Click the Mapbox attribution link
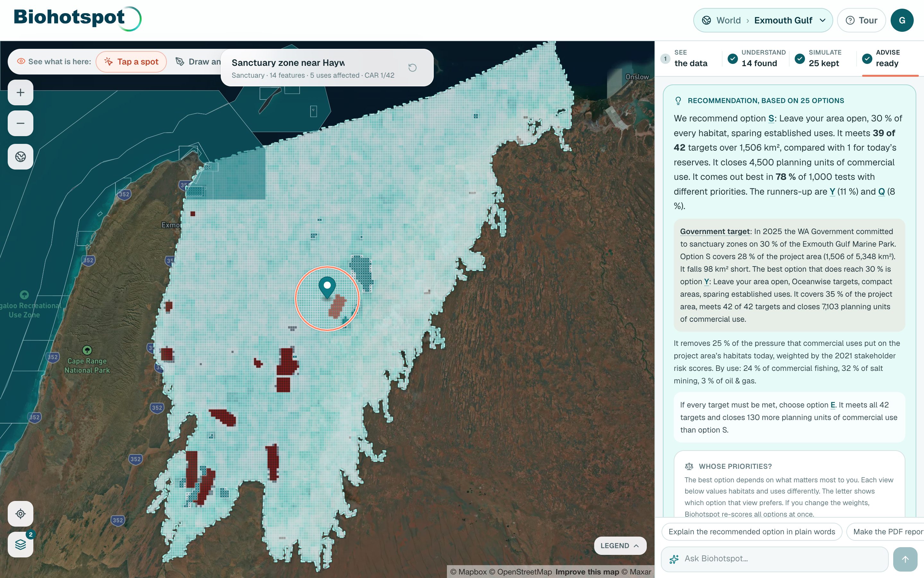Image resolution: width=924 pixels, height=578 pixels. 468,572
